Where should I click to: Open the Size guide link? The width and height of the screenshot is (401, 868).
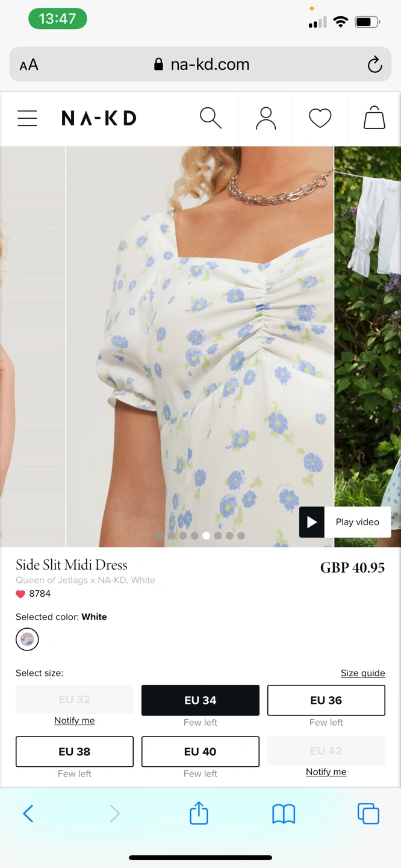(362, 673)
